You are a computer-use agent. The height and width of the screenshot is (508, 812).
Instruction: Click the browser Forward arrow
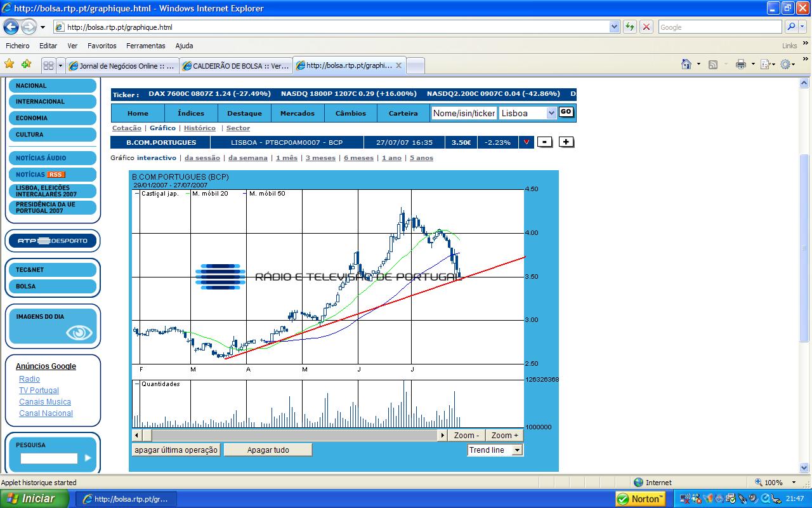click(29, 27)
